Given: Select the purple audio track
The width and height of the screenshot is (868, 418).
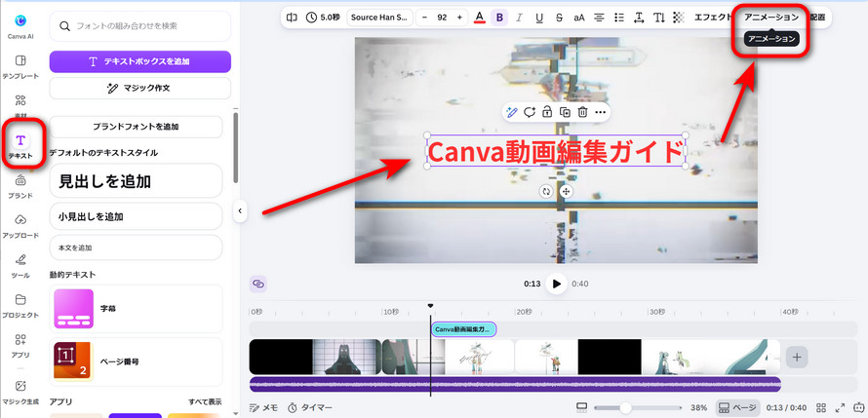Looking at the screenshot, I should coord(515,384).
